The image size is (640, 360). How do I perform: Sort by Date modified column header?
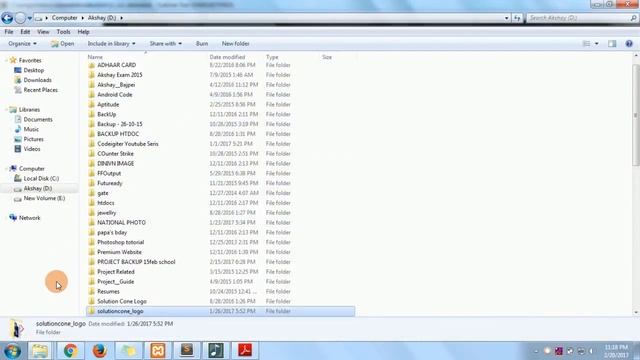tap(227, 57)
